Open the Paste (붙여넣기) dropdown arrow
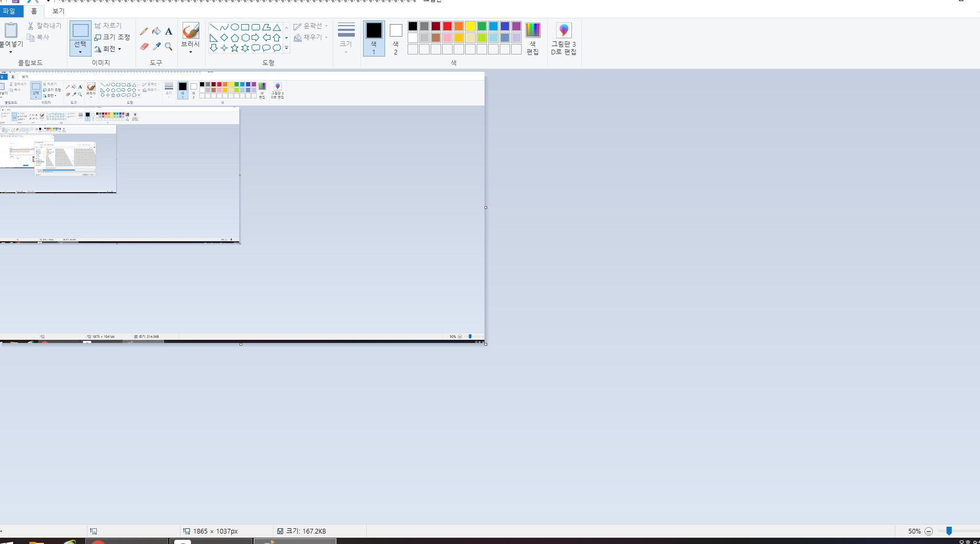The image size is (980, 544). tap(10, 52)
